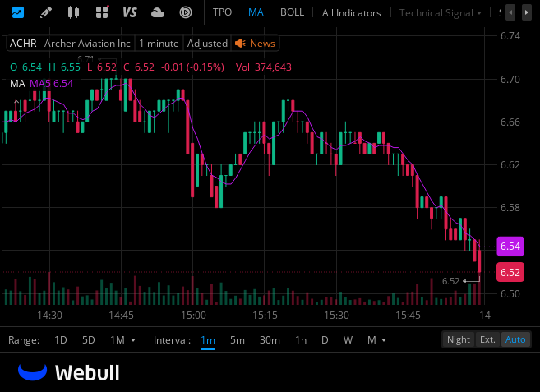540x392 pixels.
Task: Toggle the BOLL indicator
Action: tap(292, 12)
